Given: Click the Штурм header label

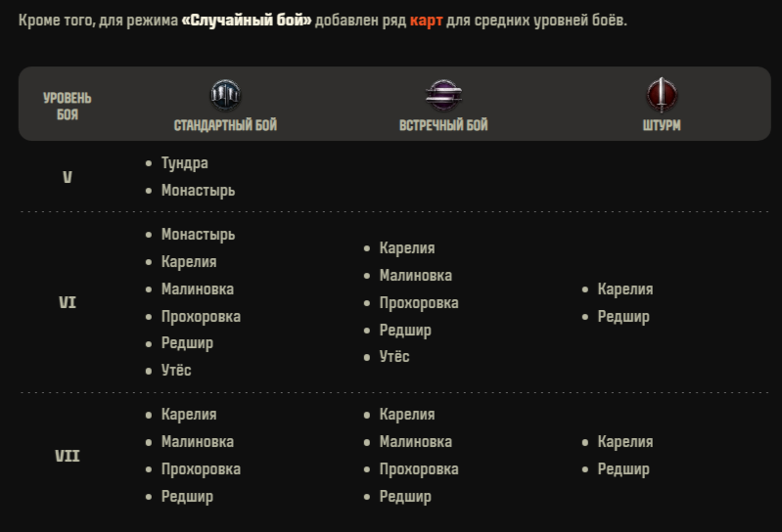Looking at the screenshot, I should coord(662,125).
